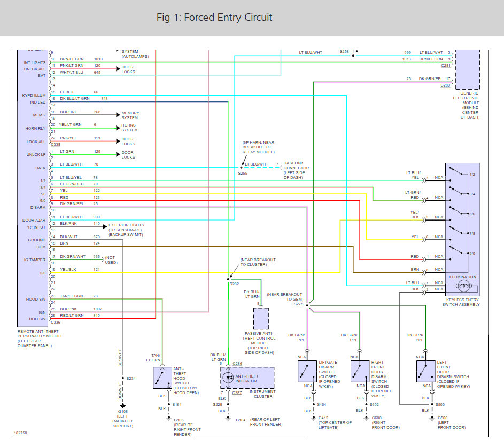Viewport: 504px width, 448px height.
Task: Click the IND LED pin label
Action: pyautogui.click(x=37, y=102)
